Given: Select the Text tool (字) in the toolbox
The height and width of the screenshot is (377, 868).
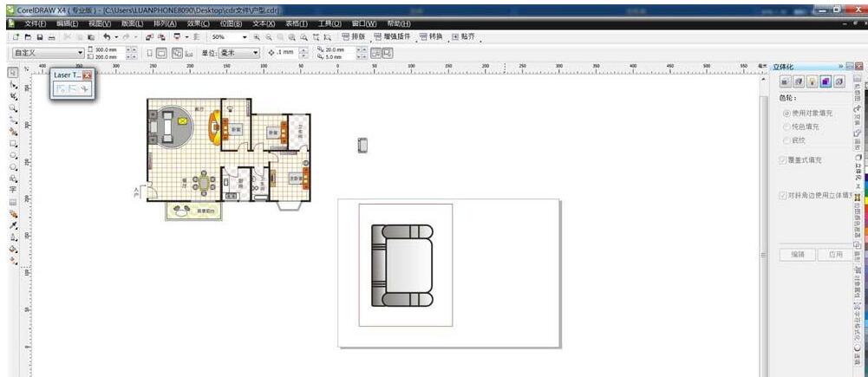Looking at the screenshot, I should coord(13,189).
